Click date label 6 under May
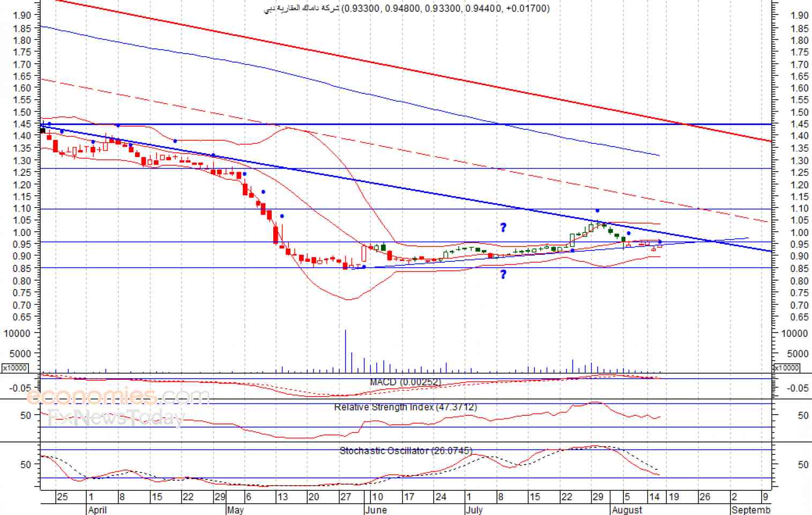 point(248,497)
